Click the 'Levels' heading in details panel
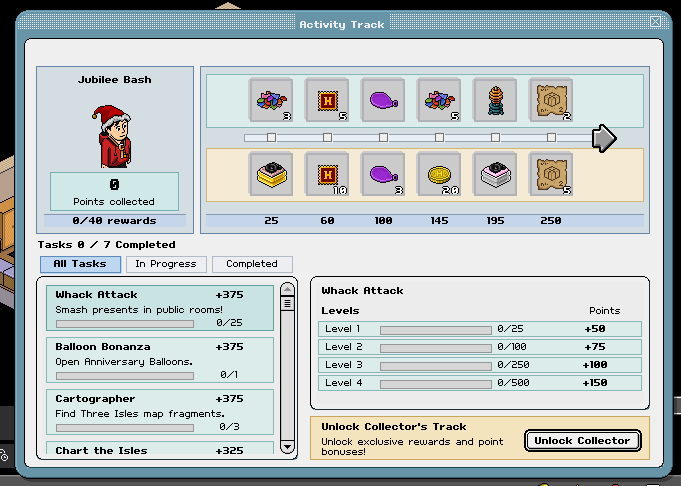The width and height of the screenshot is (681, 486). 340,311
